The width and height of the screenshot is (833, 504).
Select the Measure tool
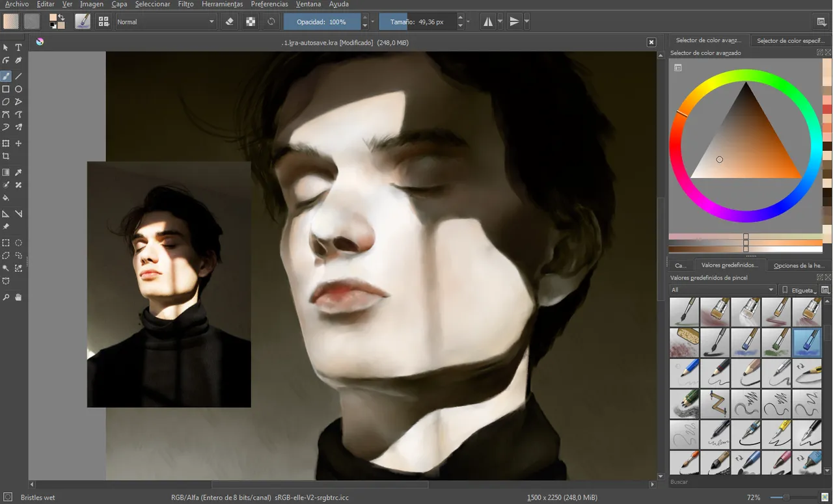click(x=18, y=214)
